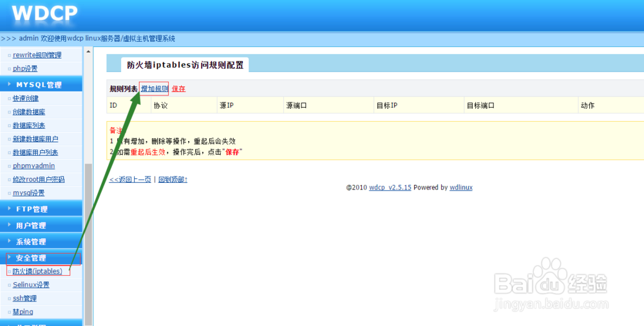Open the 防火墙(iptables) sidebar link
Image resolution: width=644 pixels, height=326 pixels.
[37, 271]
